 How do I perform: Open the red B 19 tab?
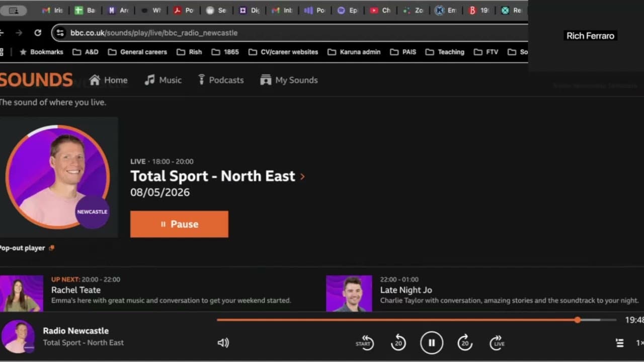click(477, 10)
